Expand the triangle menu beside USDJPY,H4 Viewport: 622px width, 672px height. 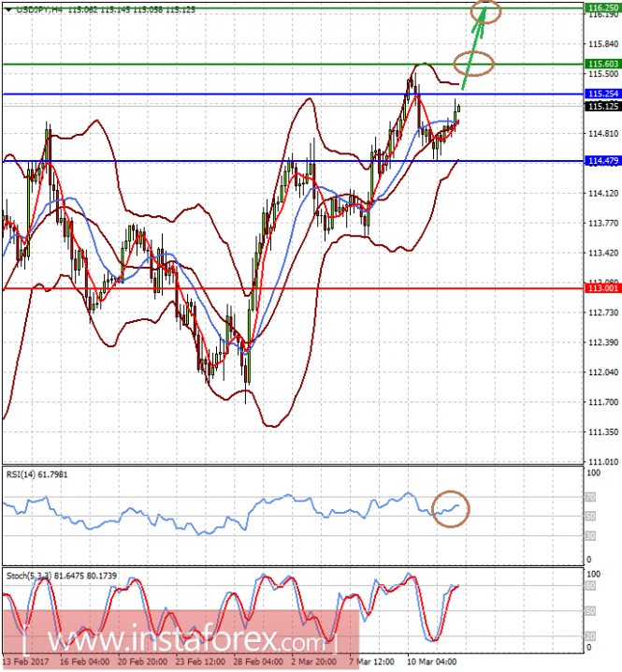click(x=9, y=10)
